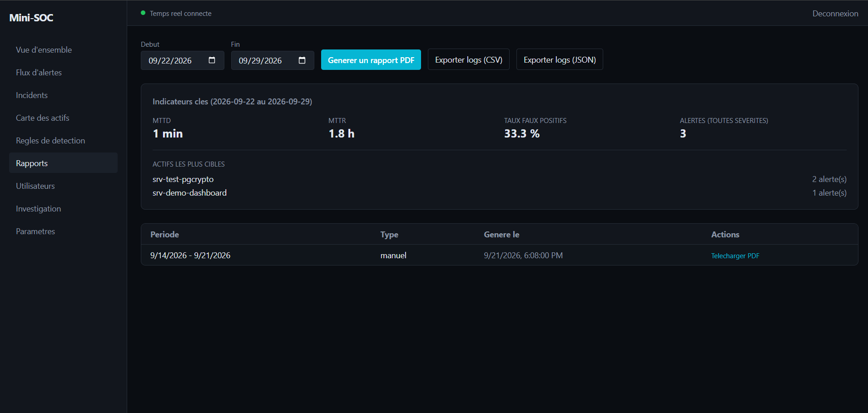868x413 pixels.
Task: Click the total alerts value 3
Action: [683, 133]
